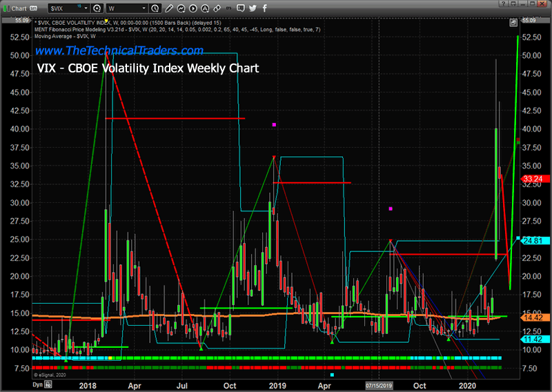Open the W interval dropdown
This screenshot has width=552, height=392.
point(144,8)
